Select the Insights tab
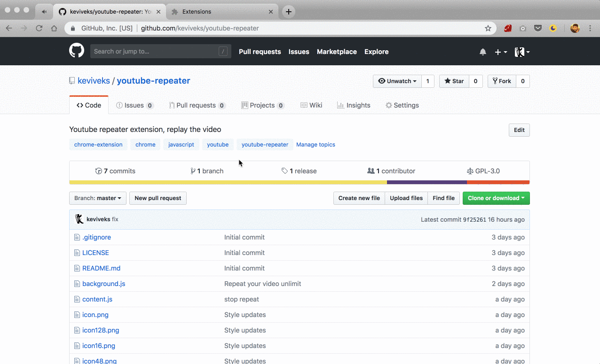Image resolution: width=600 pixels, height=364 pixels. pyautogui.click(x=354, y=105)
